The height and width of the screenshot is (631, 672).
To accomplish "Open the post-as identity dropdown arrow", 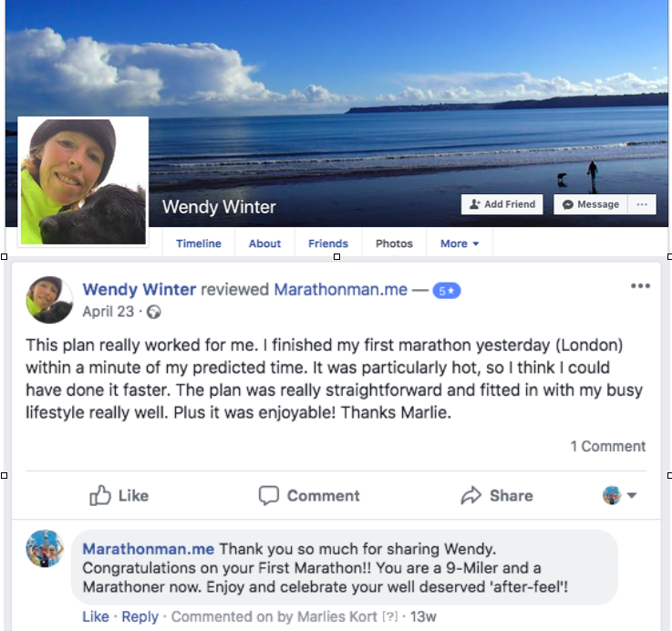I will [x=631, y=495].
